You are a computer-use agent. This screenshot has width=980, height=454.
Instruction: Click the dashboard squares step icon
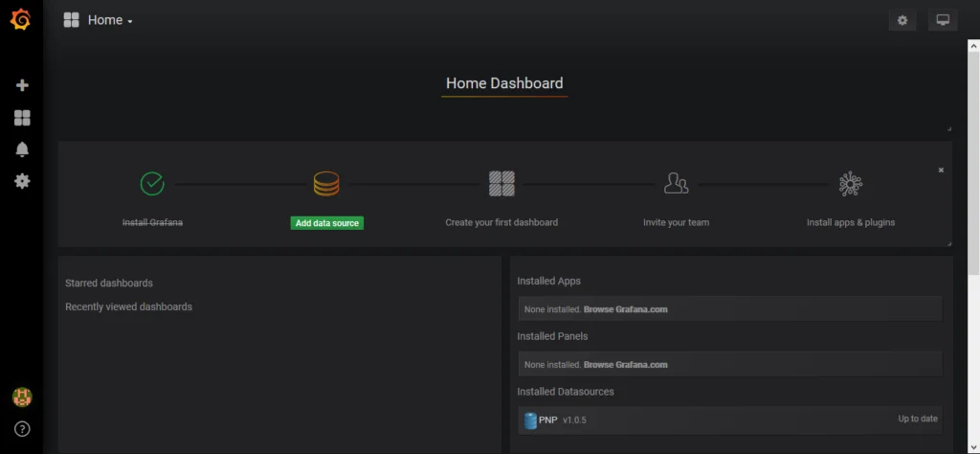501,184
